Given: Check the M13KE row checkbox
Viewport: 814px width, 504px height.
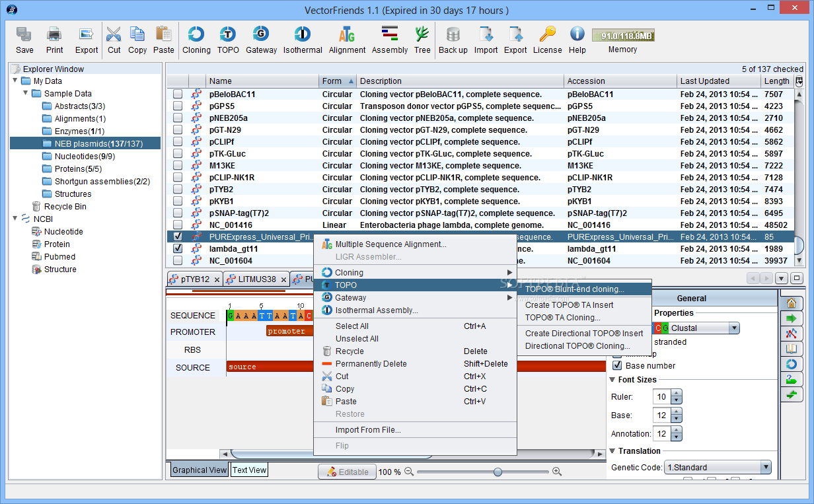Looking at the screenshot, I should pos(178,166).
